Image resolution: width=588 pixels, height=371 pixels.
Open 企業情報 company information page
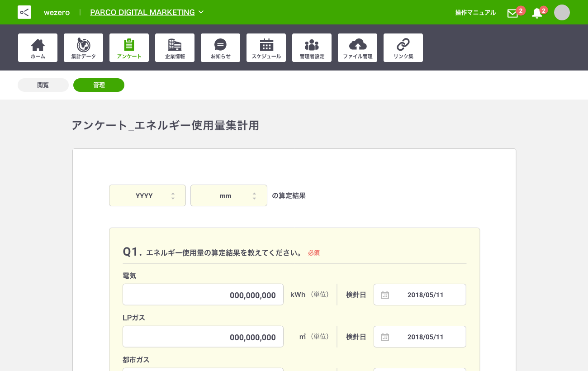click(175, 48)
